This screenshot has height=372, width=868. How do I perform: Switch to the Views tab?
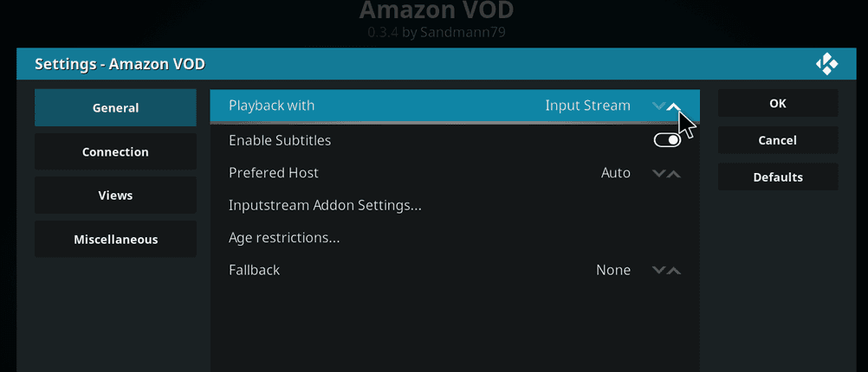coord(115,196)
